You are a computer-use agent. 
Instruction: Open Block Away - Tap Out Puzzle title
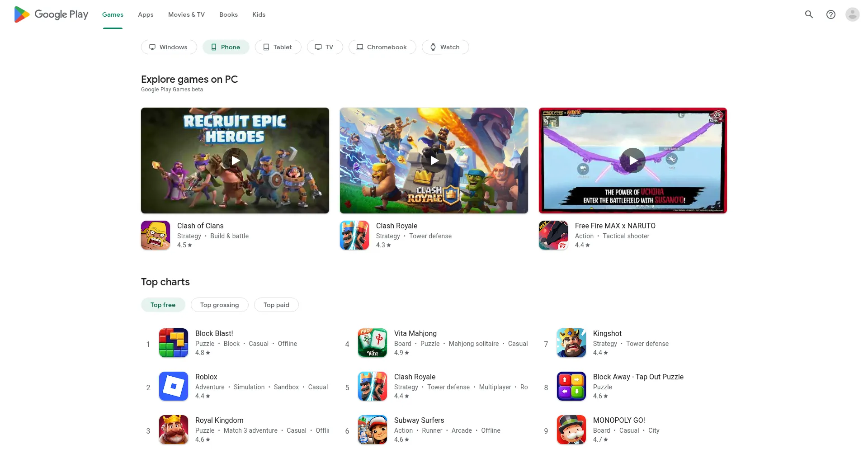point(638,377)
